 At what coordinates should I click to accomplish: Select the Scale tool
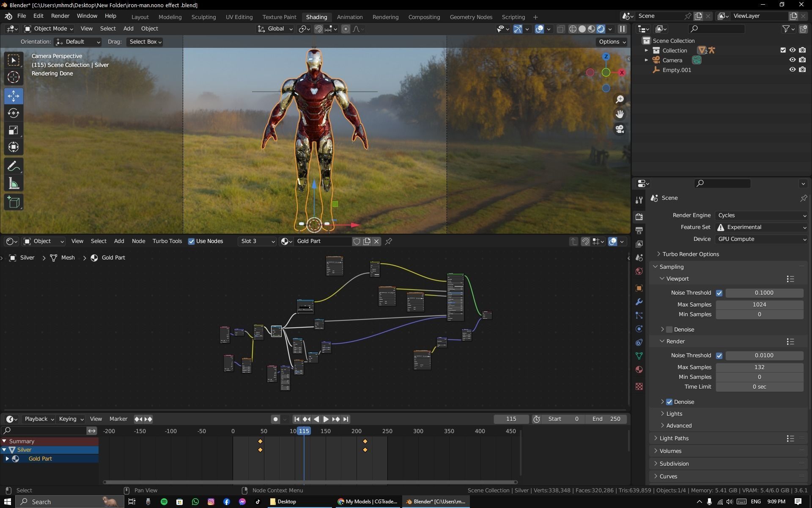point(14,130)
